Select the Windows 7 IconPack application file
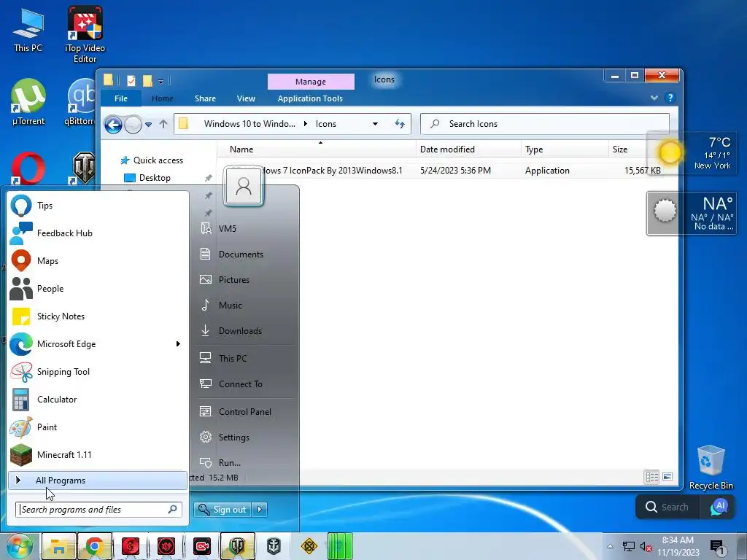Screen dimensions: 747x560 (x=332, y=171)
